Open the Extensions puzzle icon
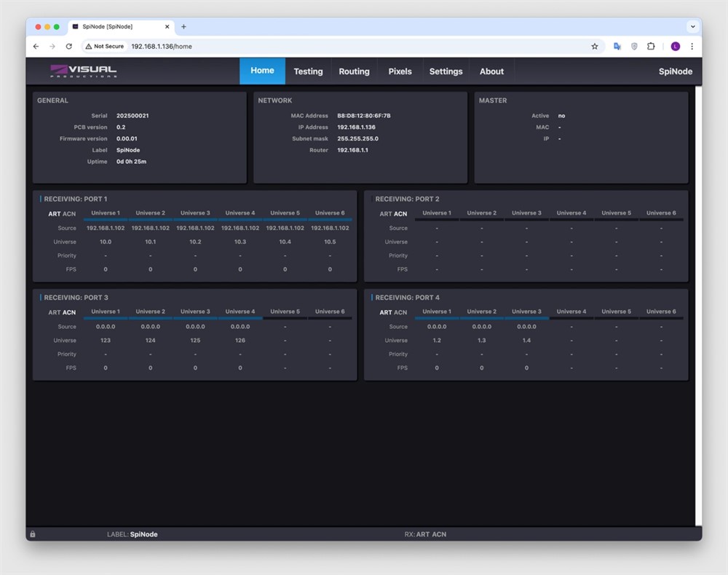The height and width of the screenshot is (575, 728). tap(652, 47)
